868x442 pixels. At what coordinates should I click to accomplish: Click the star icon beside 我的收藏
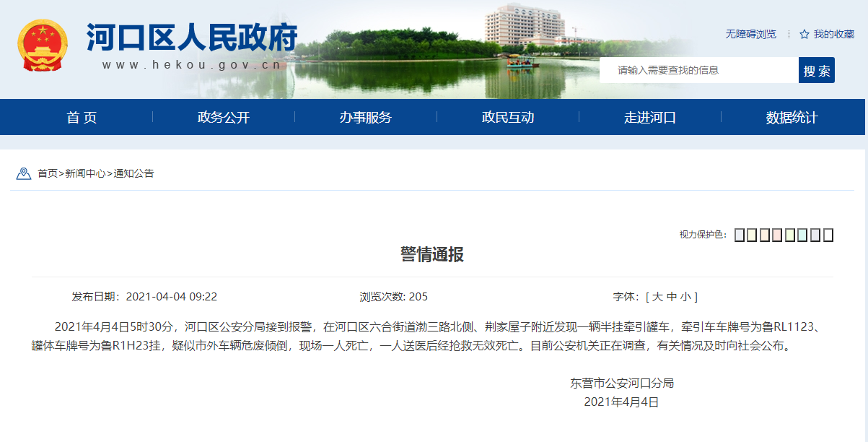[804, 34]
